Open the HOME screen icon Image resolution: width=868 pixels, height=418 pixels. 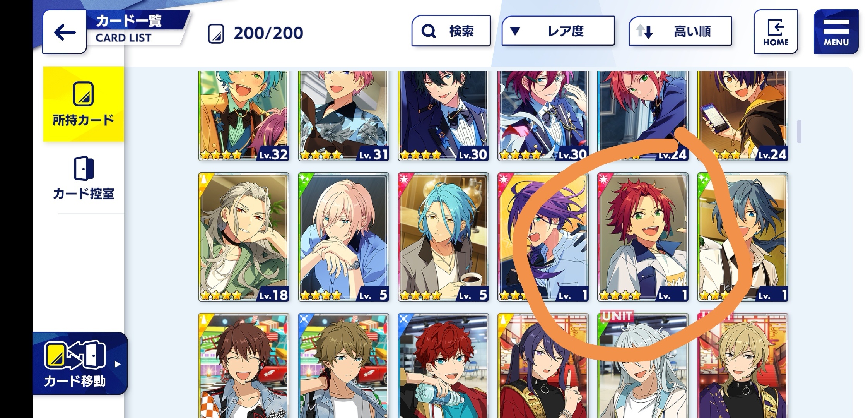pos(776,32)
